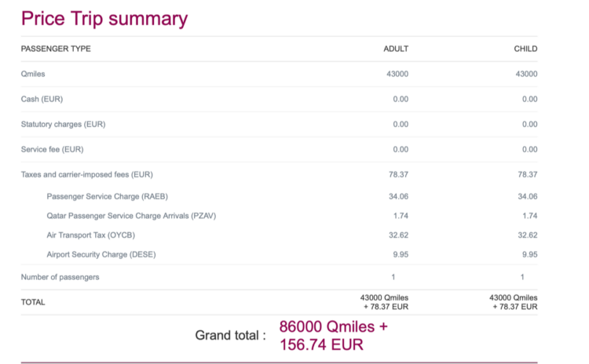Click child PZAV charge 1.74

pos(529,216)
